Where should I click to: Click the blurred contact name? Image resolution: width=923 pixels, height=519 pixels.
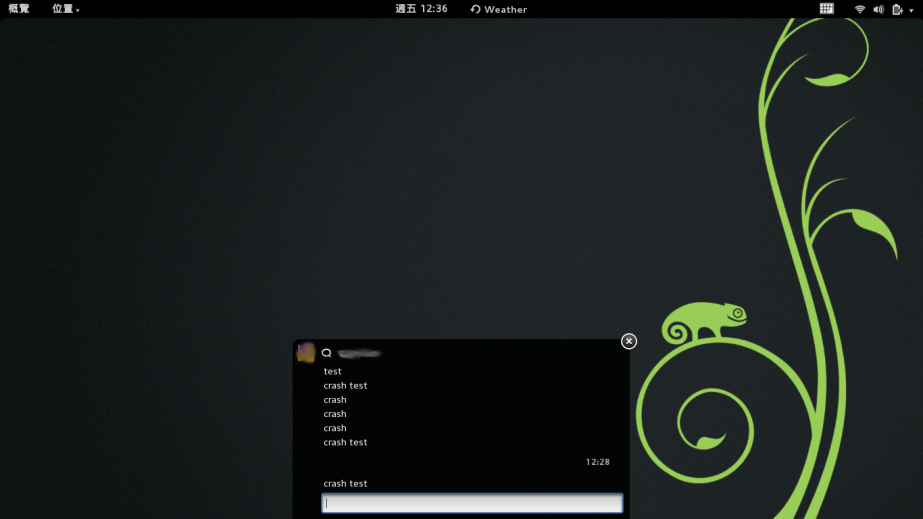click(359, 353)
